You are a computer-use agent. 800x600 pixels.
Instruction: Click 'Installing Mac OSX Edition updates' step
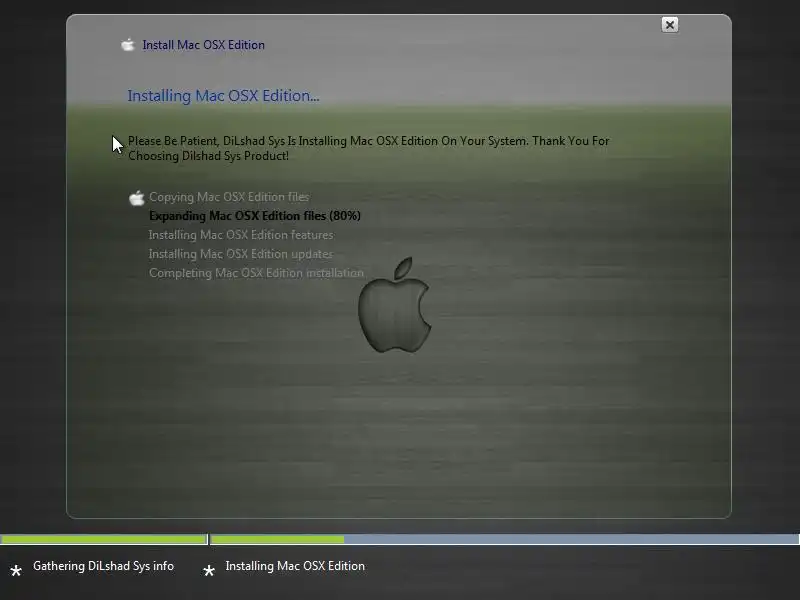240,254
